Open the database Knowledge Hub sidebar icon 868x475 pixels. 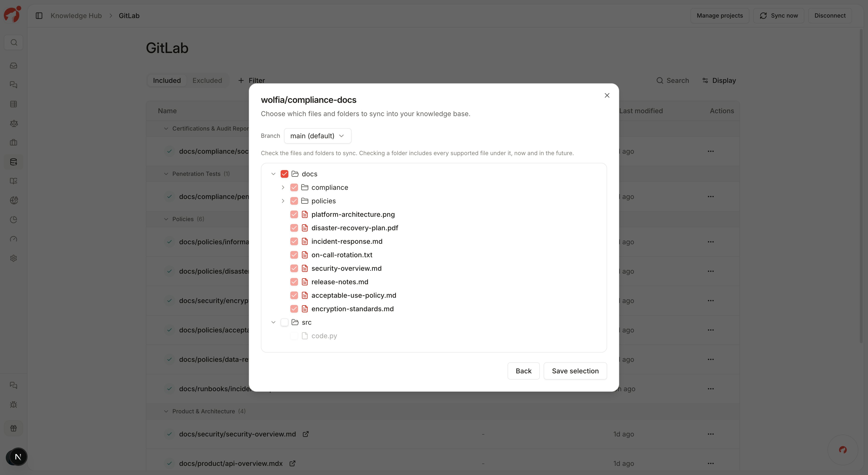point(14,162)
